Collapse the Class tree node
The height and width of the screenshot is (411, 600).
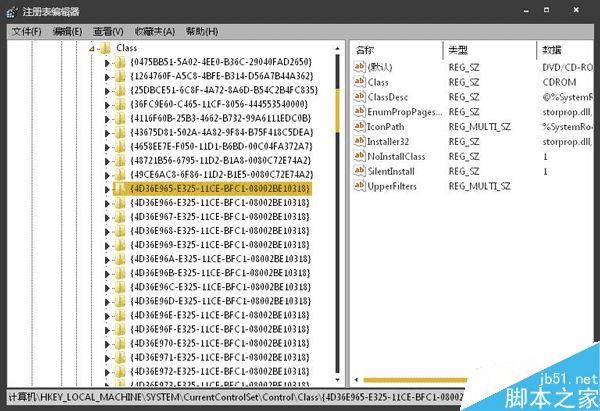92,49
